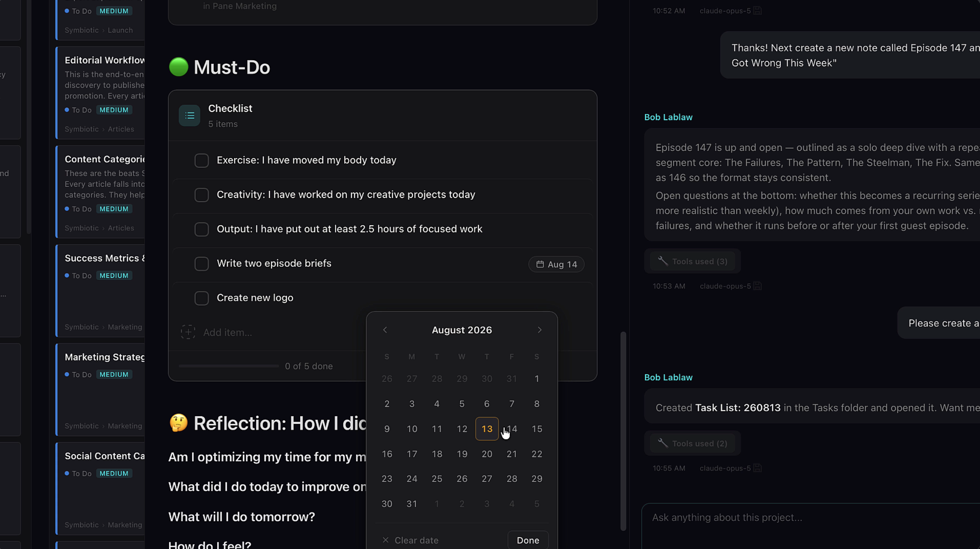This screenshot has height=549, width=980.
Task: Check the Creativity creative projects item
Action: (202, 195)
